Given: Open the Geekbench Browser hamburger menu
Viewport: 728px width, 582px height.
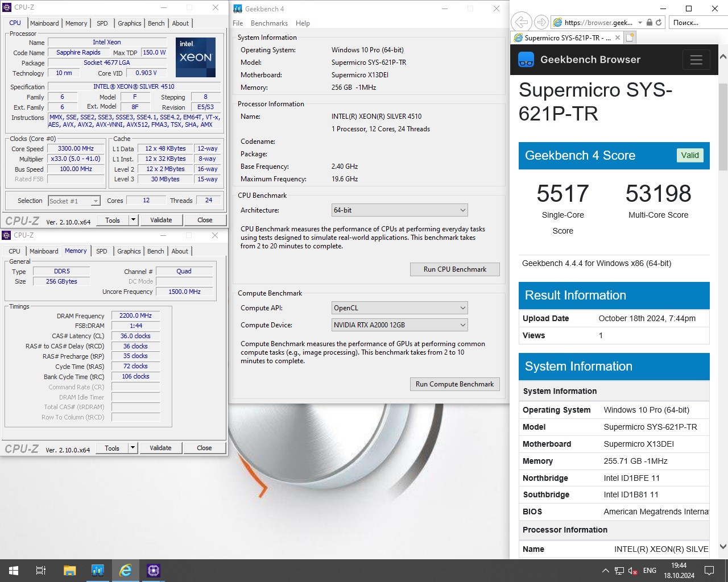Looking at the screenshot, I should coord(696,60).
